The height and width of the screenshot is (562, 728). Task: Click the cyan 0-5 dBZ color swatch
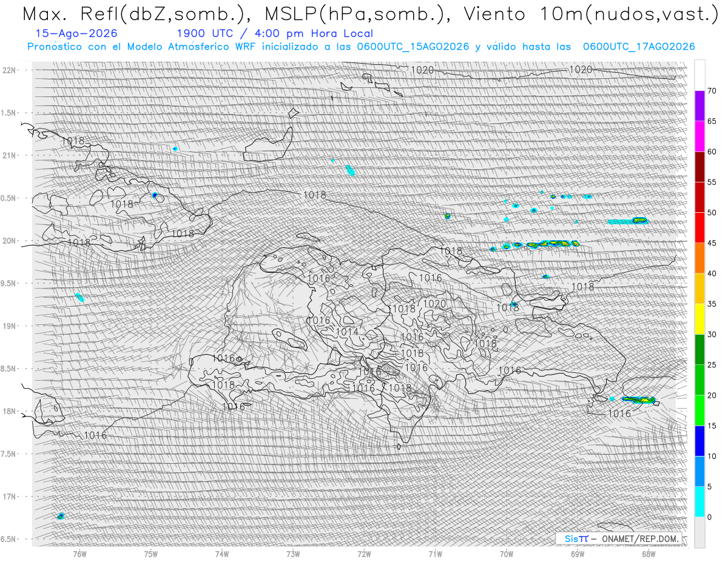pos(699,501)
